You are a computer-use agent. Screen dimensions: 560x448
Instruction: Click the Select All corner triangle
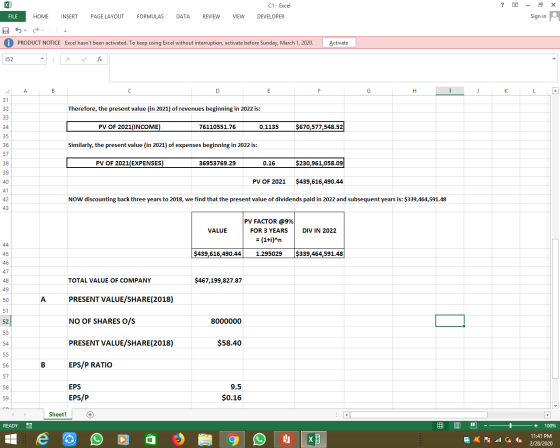pyautogui.click(x=6, y=91)
